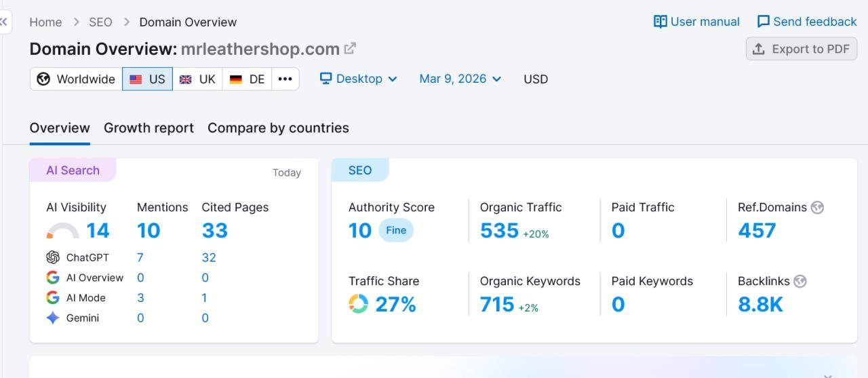
Task: Click Organic Keywords value 715
Action: 497,304
